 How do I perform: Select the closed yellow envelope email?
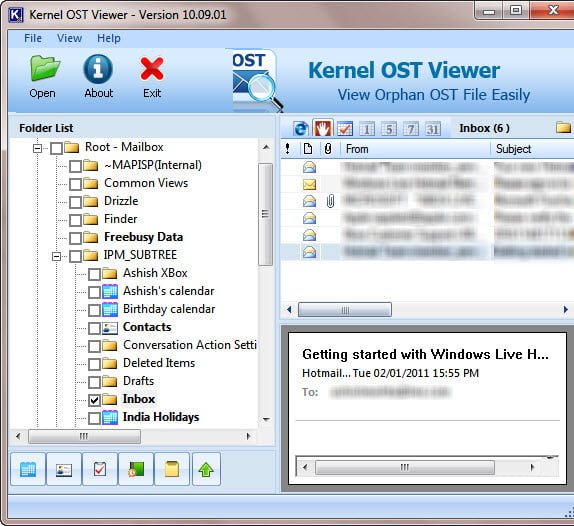(309, 184)
